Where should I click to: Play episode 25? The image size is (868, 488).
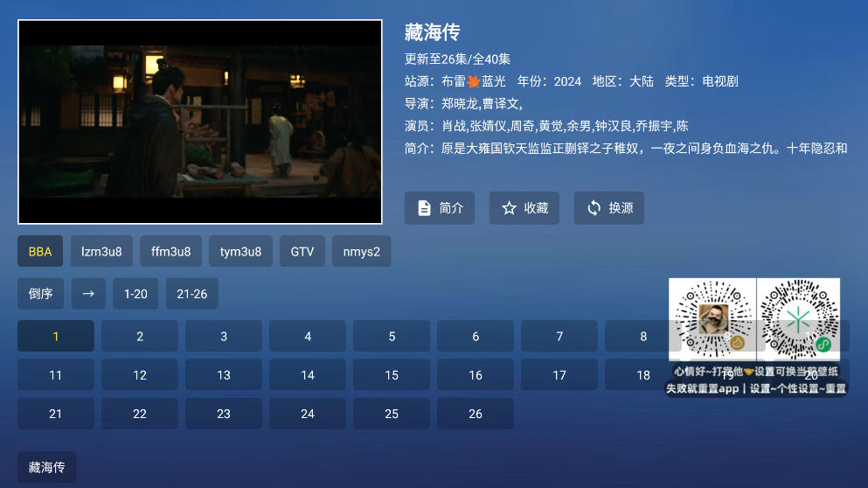coord(392,414)
